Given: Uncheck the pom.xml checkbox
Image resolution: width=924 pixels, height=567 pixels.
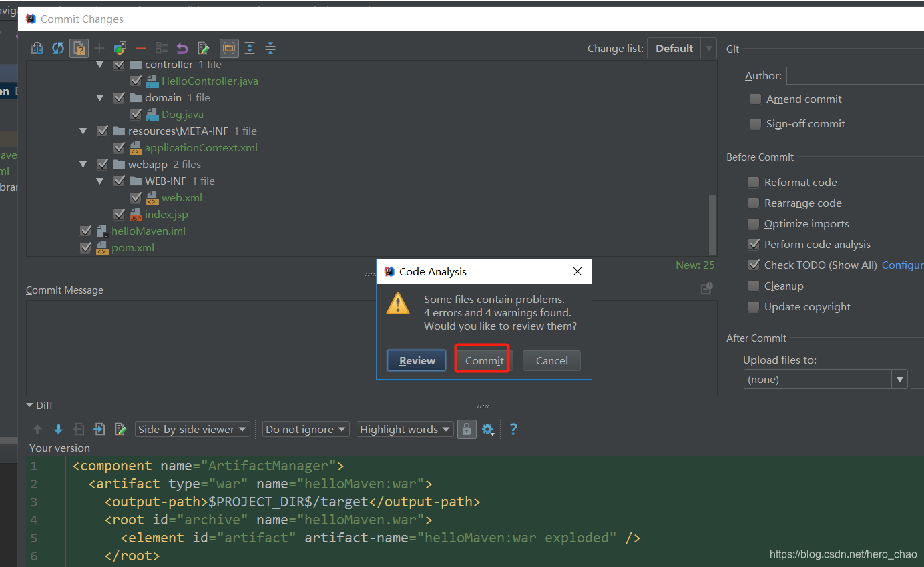Looking at the screenshot, I should click(x=85, y=247).
